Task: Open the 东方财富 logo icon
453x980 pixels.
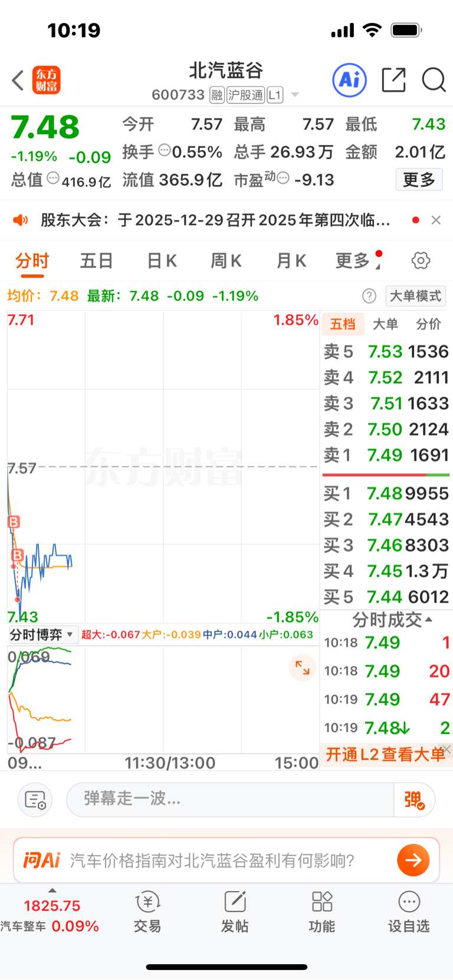Action: pyautogui.click(x=47, y=80)
